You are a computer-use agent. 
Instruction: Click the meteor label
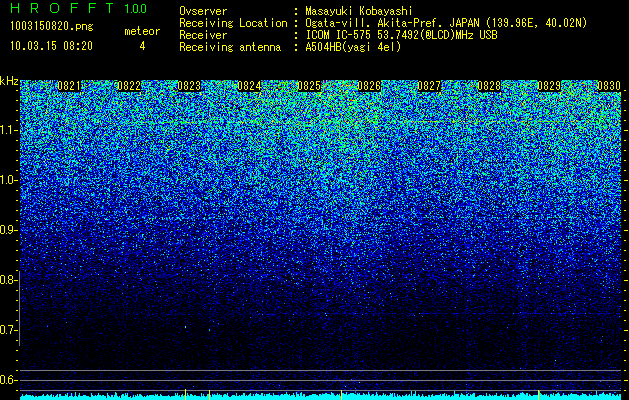tap(142, 31)
